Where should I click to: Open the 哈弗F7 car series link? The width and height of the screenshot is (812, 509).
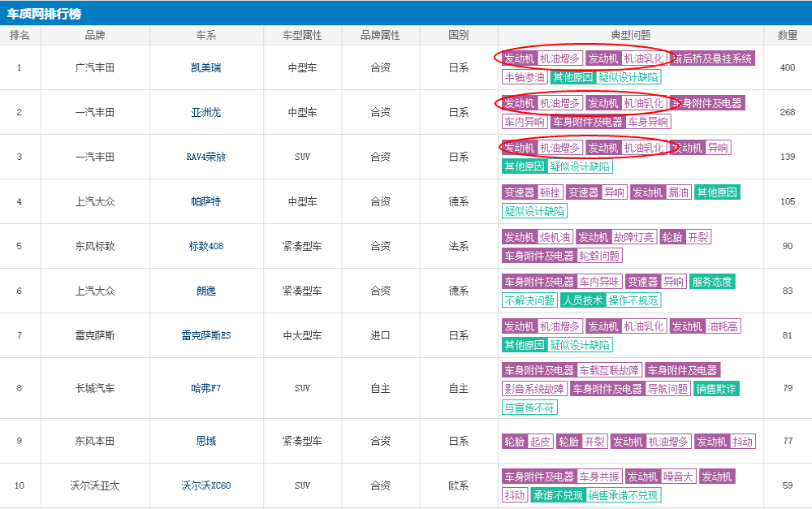tap(205, 388)
